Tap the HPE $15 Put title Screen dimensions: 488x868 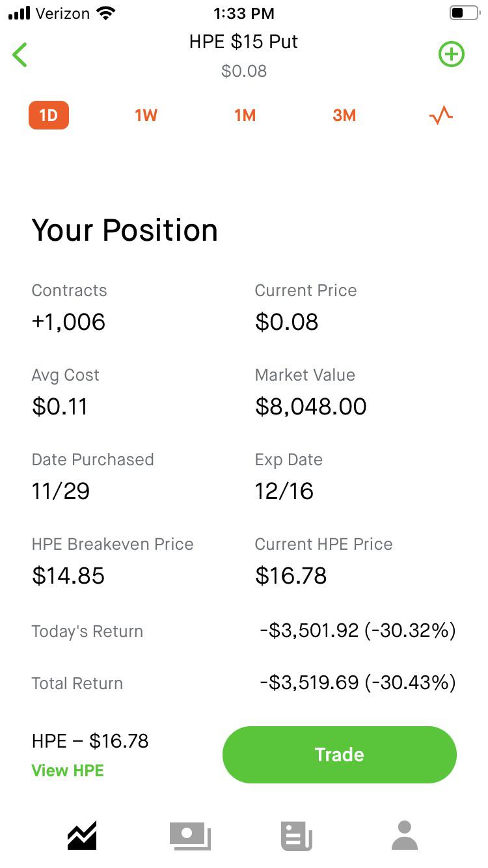pos(243,42)
